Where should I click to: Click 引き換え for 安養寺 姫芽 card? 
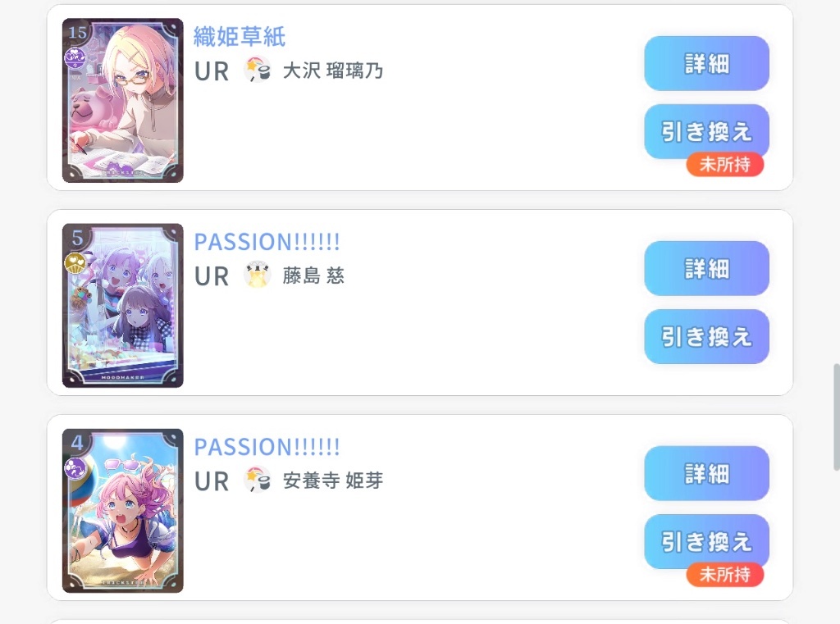tap(706, 542)
